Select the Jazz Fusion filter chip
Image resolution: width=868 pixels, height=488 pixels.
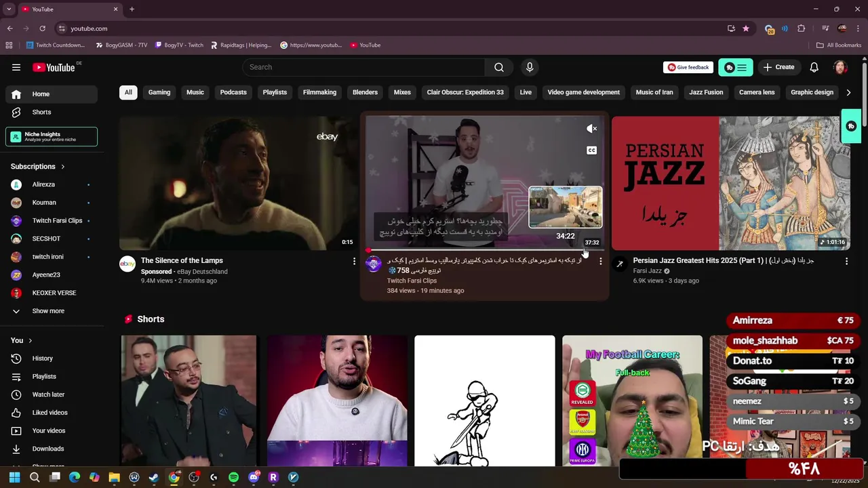[x=706, y=92]
